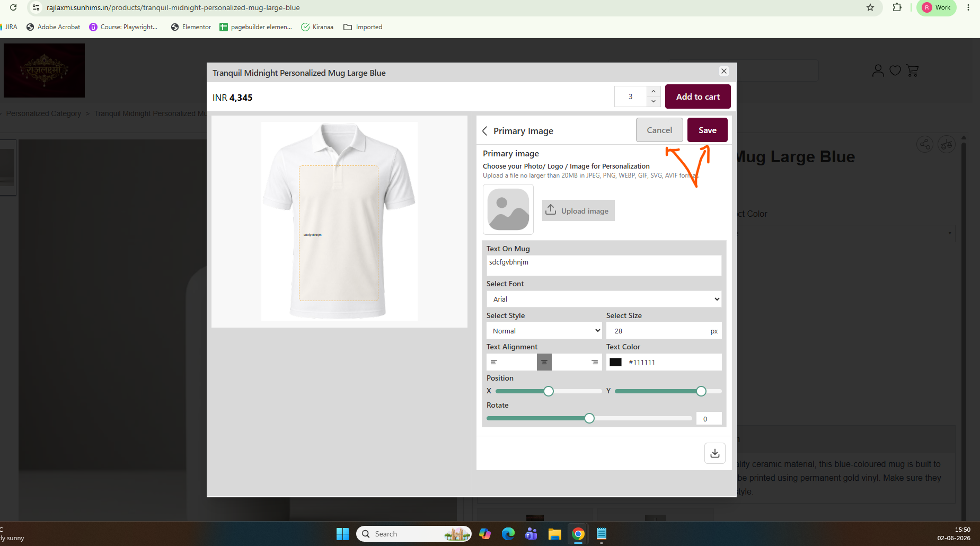Click the Upload image button
This screenshot has height=546, width=980.
pyautogui.click(x=578, y=210)
